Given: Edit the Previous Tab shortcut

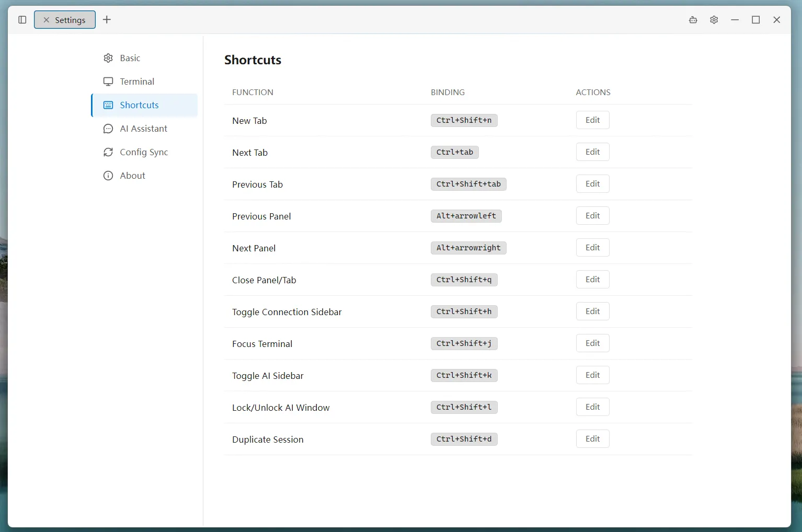Looking at the screenshot, I should pyautogui.click(x=593, y=184).
